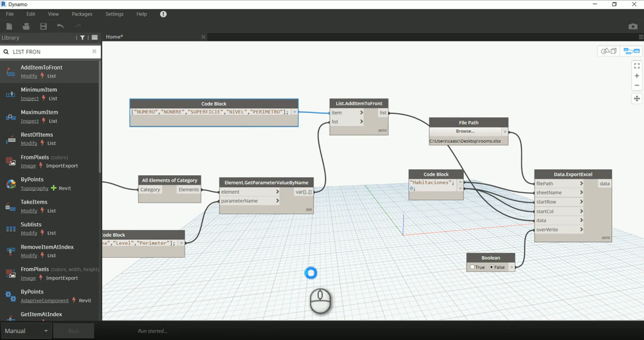644x340 pixels.
Task: Click the Open file icon in toolbar
Action: click(x=26, y=26)
